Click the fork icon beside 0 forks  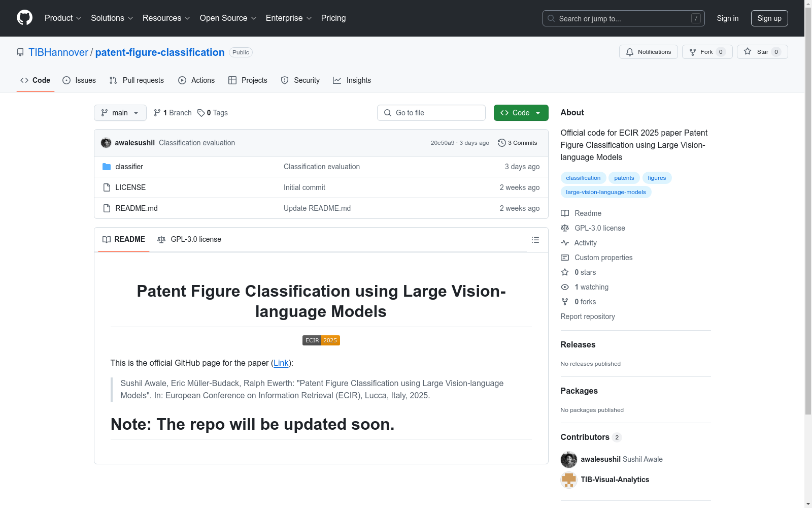tap(565, 302)
